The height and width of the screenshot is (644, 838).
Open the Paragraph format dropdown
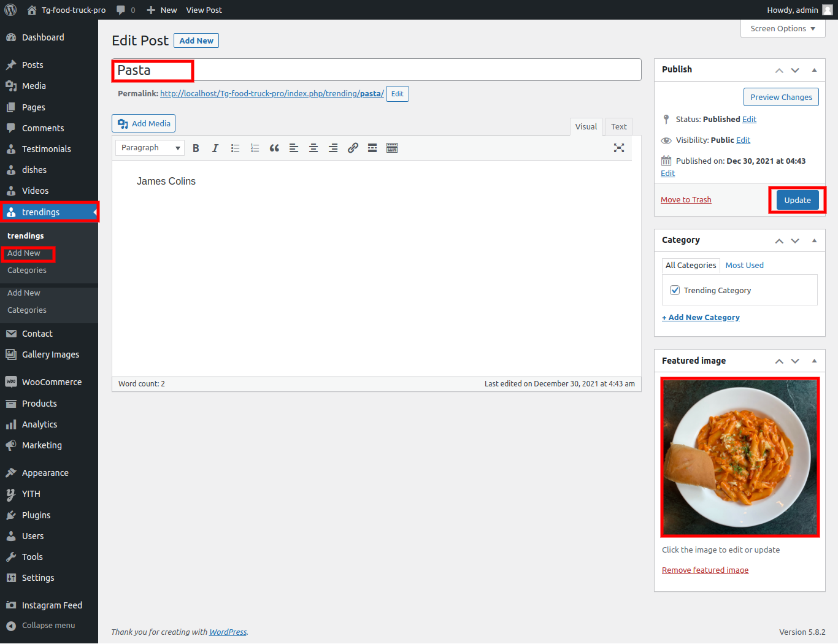coord(150,148)
